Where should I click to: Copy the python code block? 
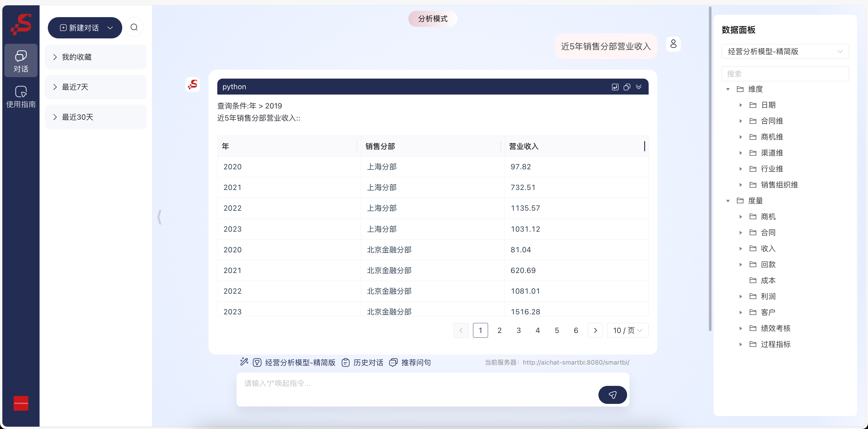[x=627, y=87]
